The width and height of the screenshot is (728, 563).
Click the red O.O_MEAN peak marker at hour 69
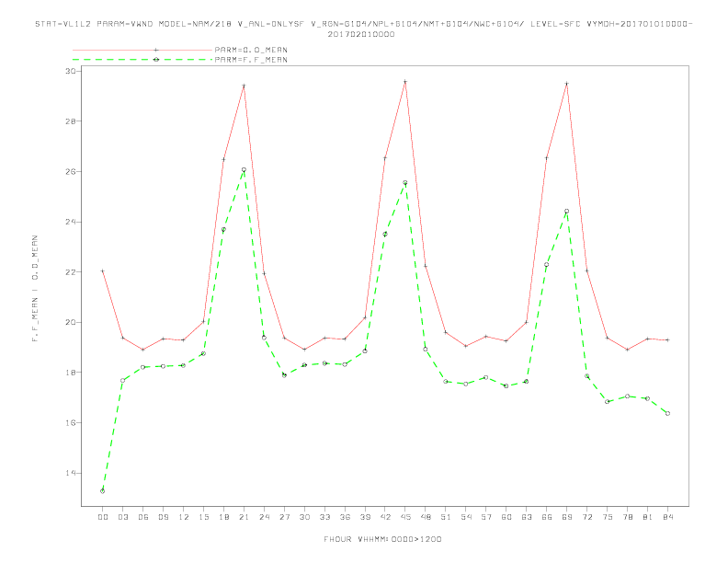(x=567, y=84)
